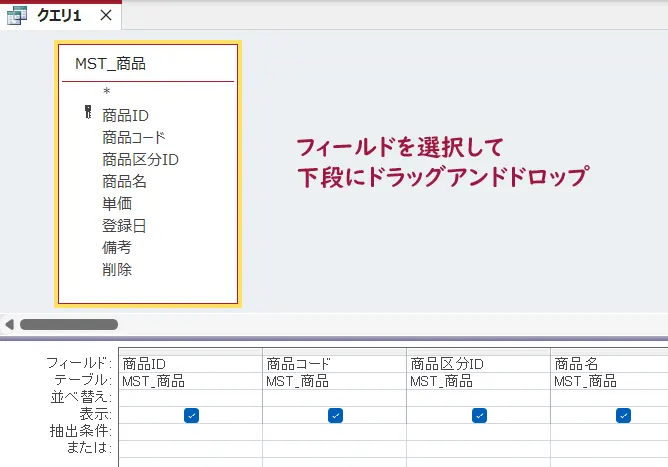The image size is (668, 467).
Task: Click the query icon on the クエリ1 tab
Action: click(x=18, y=17)
